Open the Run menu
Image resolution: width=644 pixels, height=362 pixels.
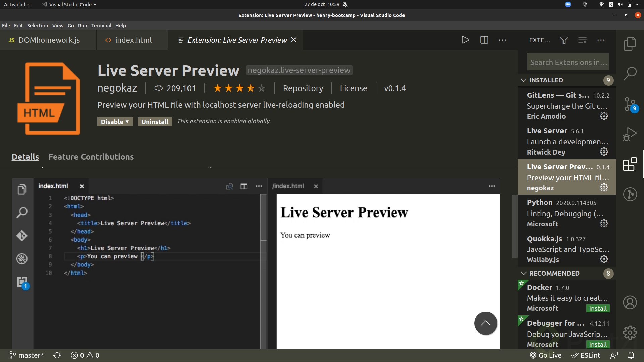(x=83, y=26)
